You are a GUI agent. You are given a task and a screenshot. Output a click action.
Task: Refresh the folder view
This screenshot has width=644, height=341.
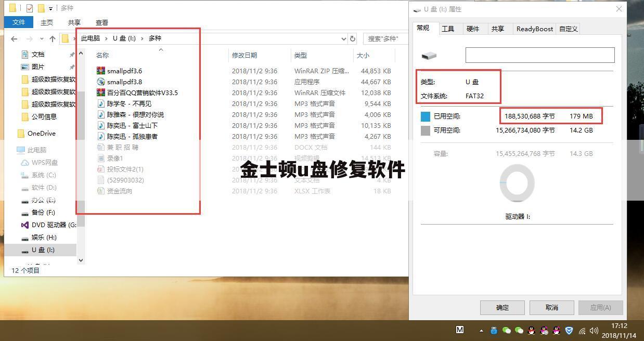tap(353, 38)
